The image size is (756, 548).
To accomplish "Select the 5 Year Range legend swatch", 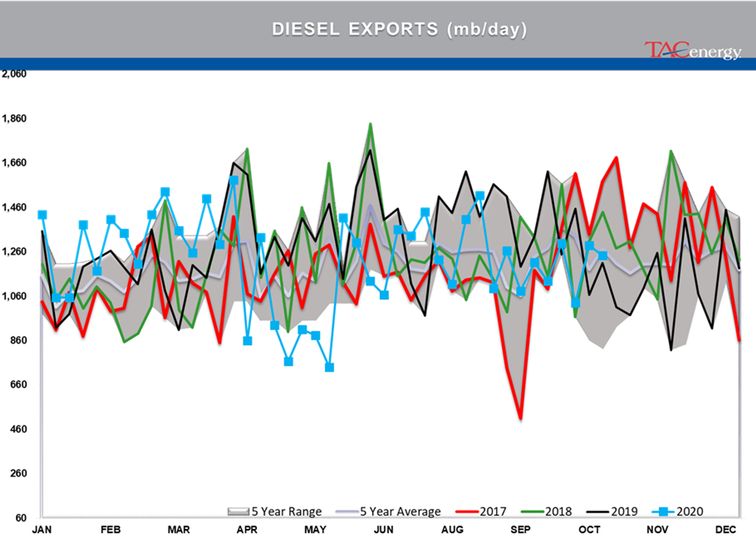I will pos(238,512).
